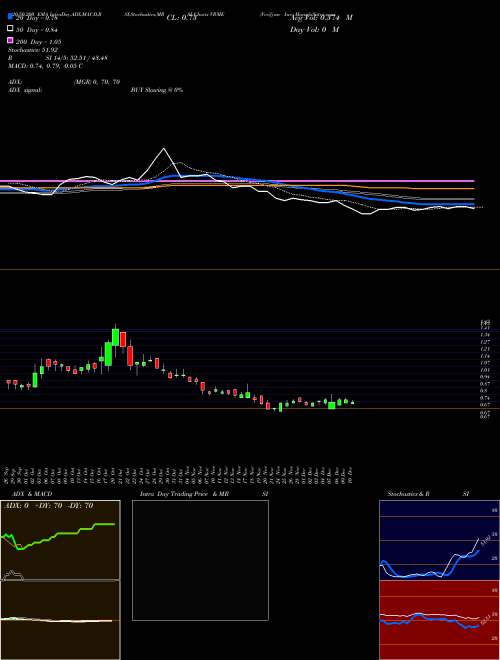Click the 'ADX & MACD' panel title
The height and width of the screenshot is (660, 500).
pos(32,494)
